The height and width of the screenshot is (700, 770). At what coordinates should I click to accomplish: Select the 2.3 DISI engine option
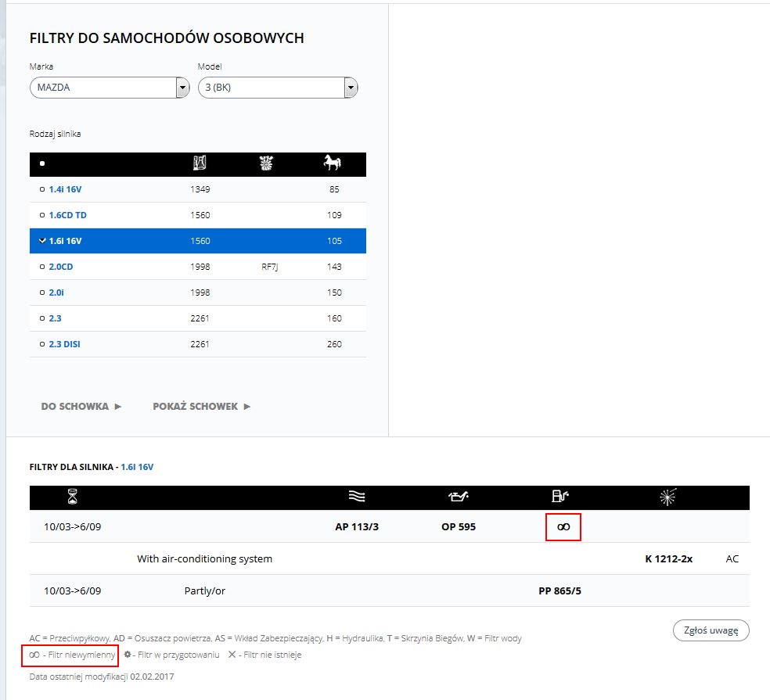pos(64,344)
